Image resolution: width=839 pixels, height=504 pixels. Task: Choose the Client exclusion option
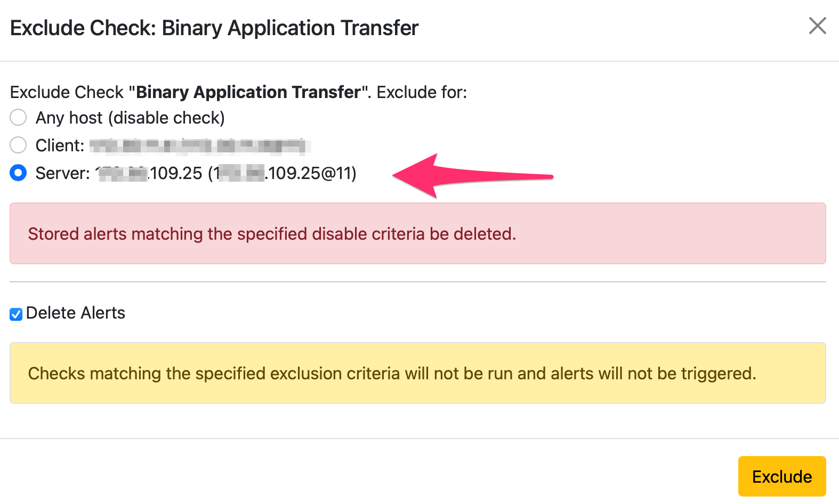coord(18,145)
